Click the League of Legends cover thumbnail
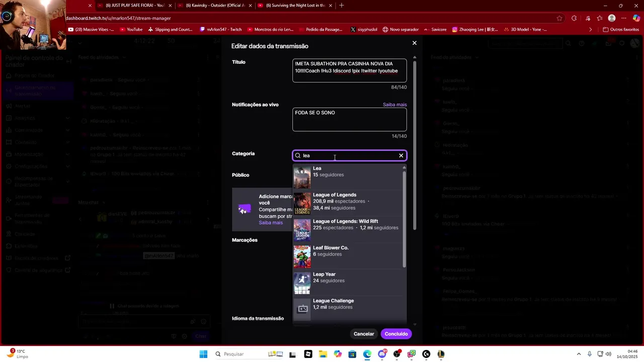Viewport: 644px width, 362px height. [x=302, y=204]
